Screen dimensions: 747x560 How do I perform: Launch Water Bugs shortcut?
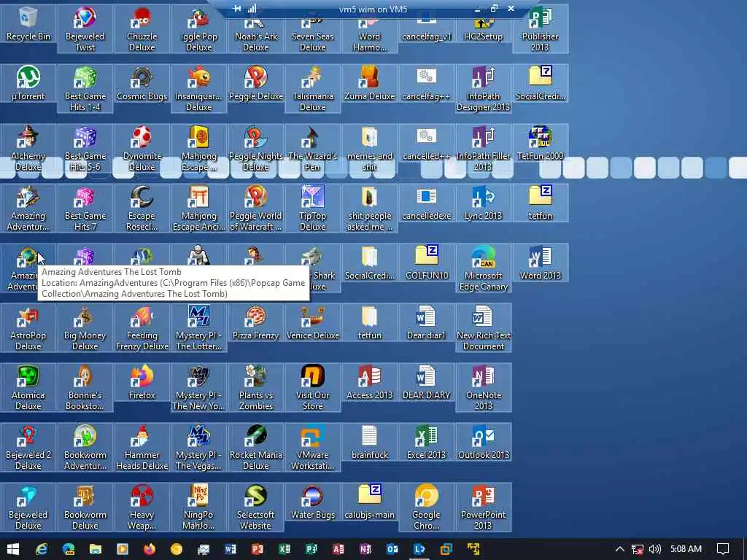pyautogui.click(x=312, y=502)
